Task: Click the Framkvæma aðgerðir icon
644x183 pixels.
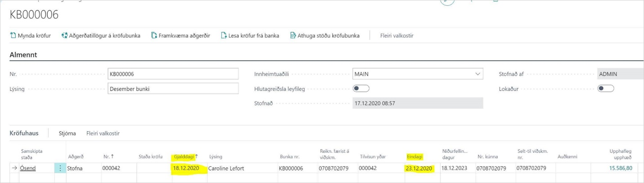Action: [x=154, y=36]
